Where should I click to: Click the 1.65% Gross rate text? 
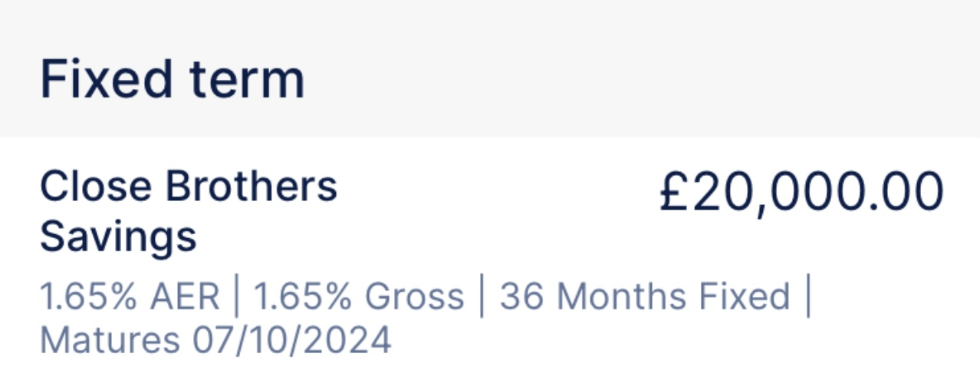359,297
